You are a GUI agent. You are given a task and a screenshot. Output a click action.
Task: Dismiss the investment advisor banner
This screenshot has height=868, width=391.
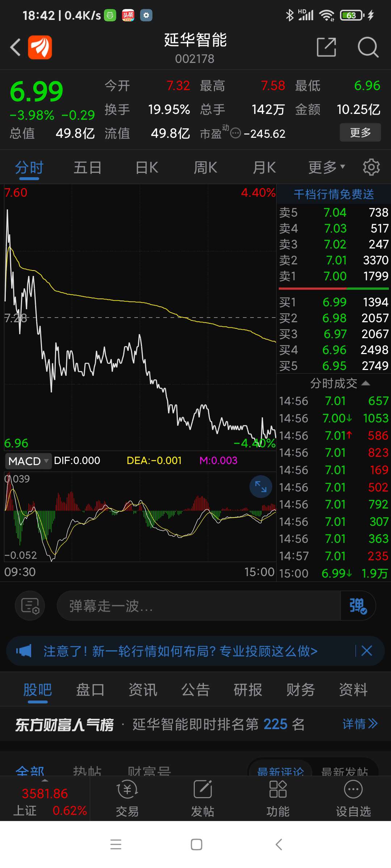[367, 651]
